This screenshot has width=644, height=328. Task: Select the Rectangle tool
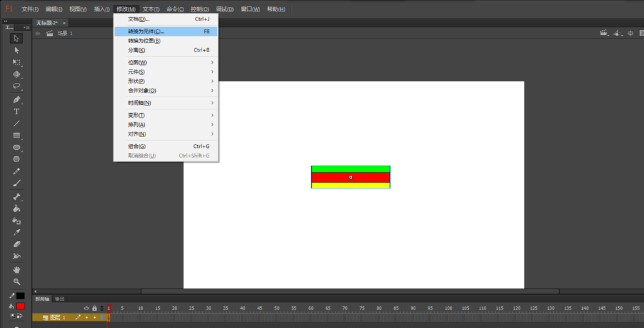click(x=17, y=135)
